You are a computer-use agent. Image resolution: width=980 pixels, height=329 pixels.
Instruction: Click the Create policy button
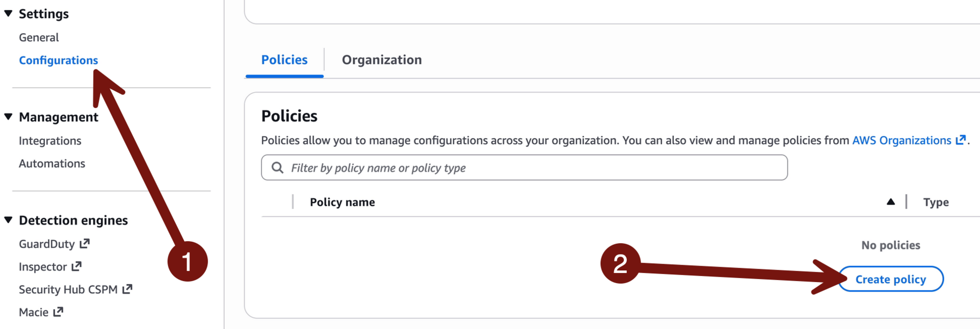click(x=891, y=279)
